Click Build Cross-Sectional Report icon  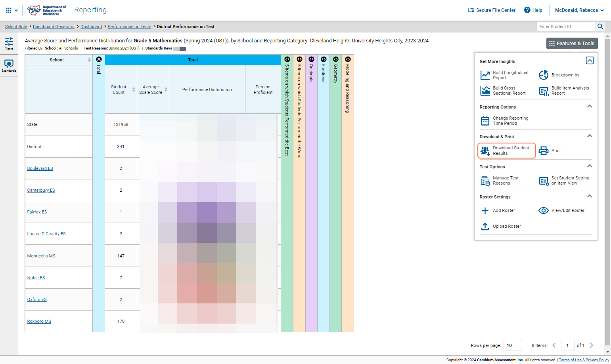click(485, 91)
